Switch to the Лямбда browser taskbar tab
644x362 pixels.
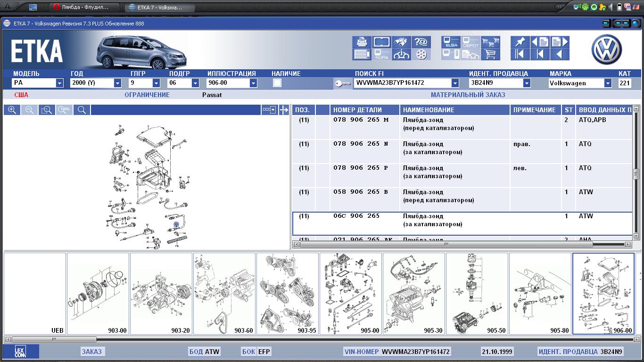(85, 7)
